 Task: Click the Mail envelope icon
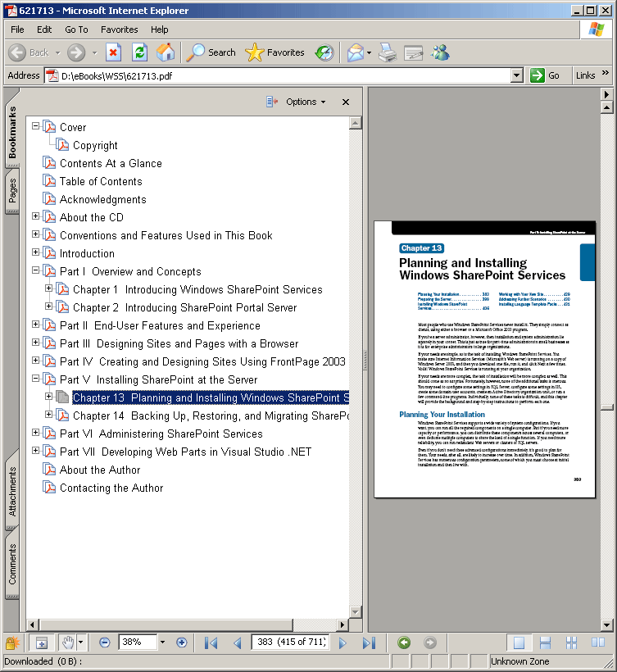(356, 52)
